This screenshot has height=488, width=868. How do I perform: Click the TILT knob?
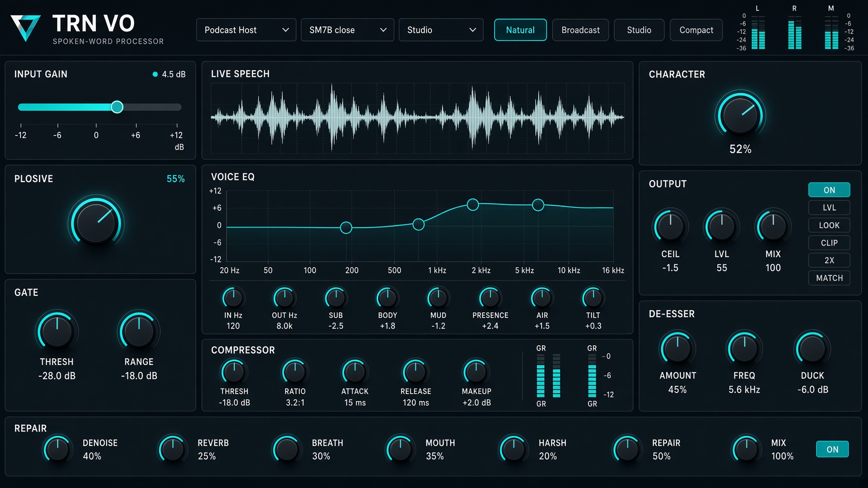[593, 298]
